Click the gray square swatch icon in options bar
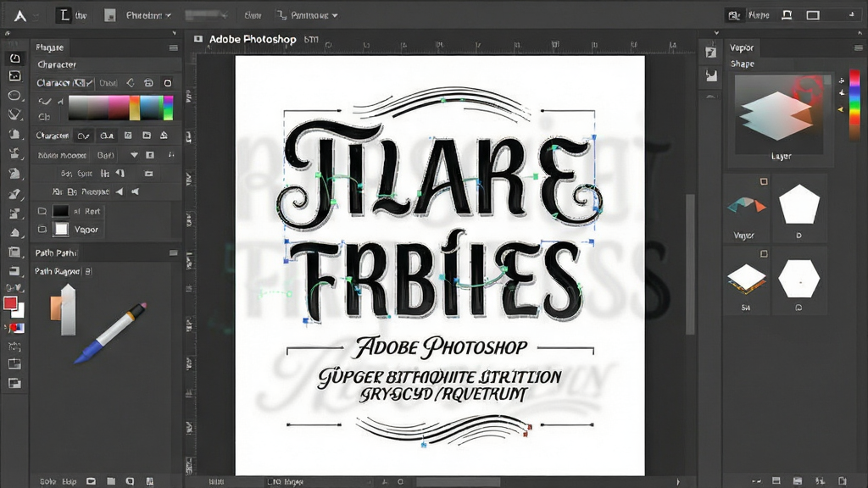The height and width of the screenshot is (488, 868). (x=110, y=15)
